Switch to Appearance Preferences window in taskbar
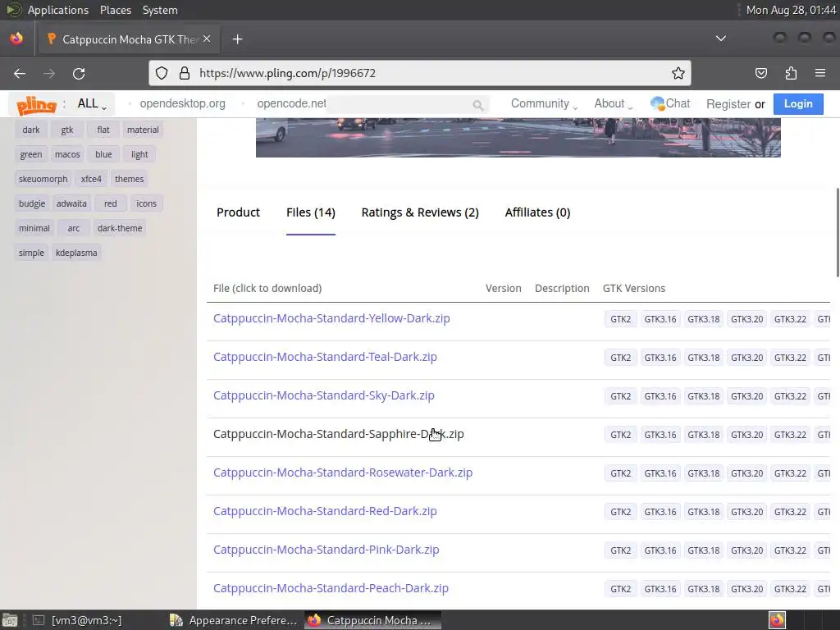This screenshot has height=630, width=840. 234,620
